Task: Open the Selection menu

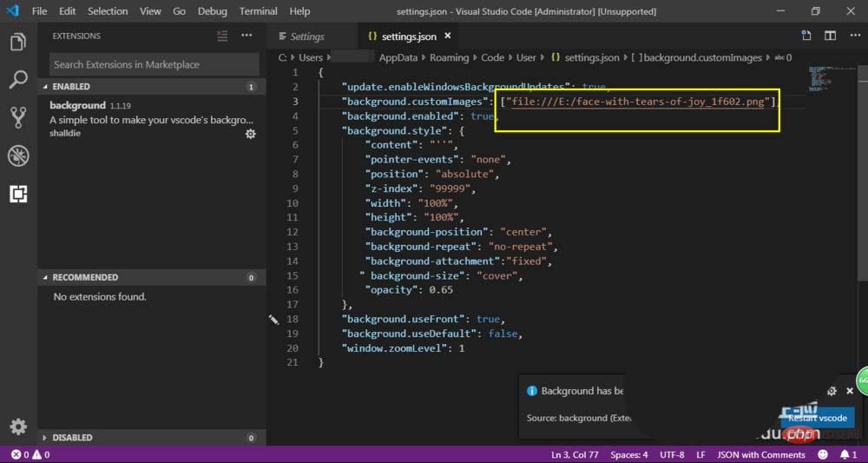Action: [x=108, y=11]
